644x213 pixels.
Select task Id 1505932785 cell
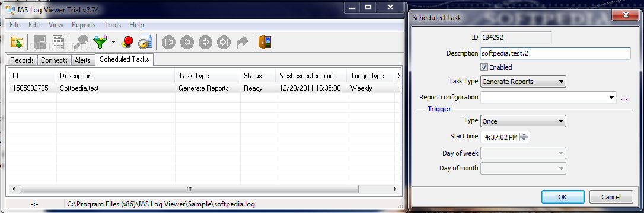click(33, 88)
